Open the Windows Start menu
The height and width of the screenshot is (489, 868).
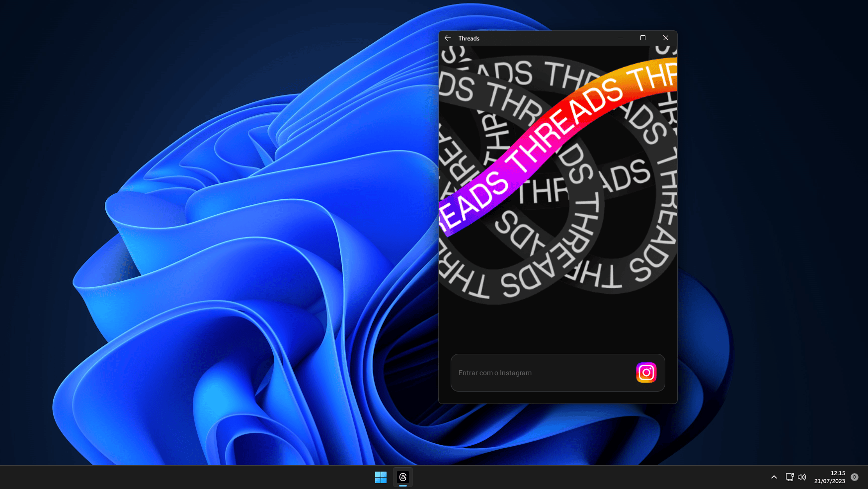pos(381,477)
